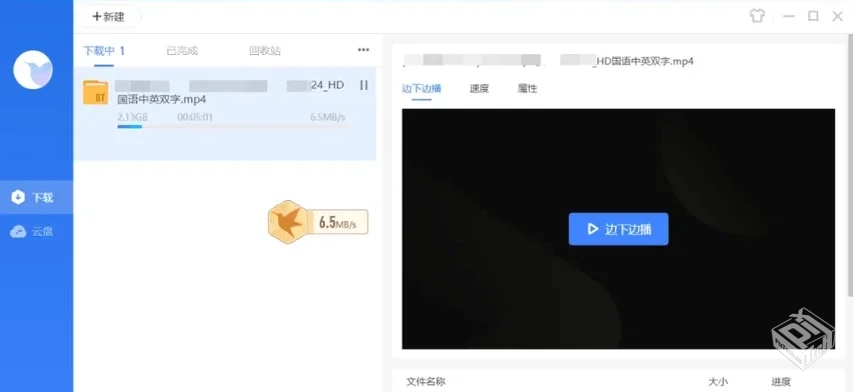Click the download icon beside 下载
This screenshot has width=857, height=392.
pyautogui.click(x=18, y=197)
